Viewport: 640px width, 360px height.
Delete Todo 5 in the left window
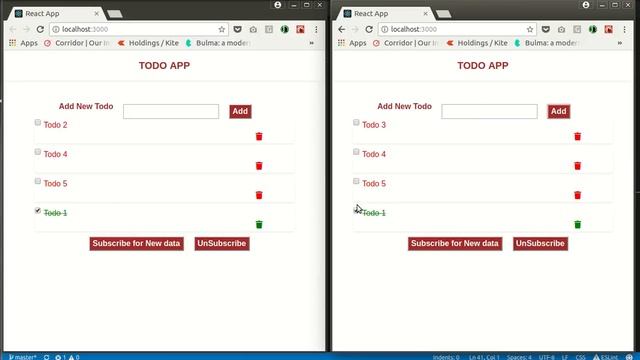coord(259,195)
